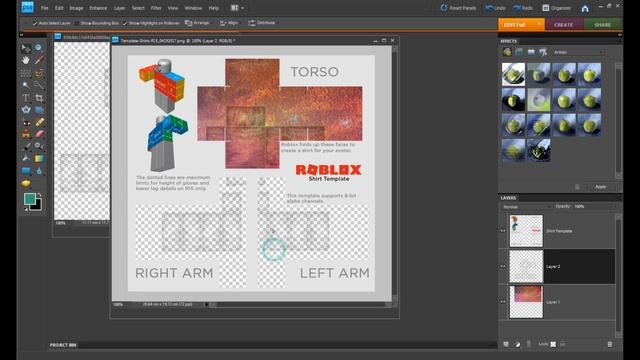Open the Align dropdown

tap(229, 23)
